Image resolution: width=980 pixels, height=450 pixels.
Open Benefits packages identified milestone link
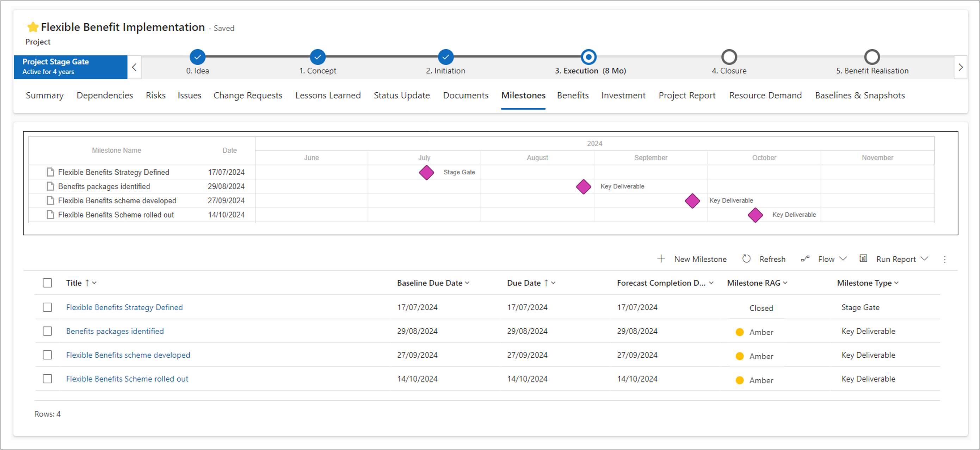115,331
